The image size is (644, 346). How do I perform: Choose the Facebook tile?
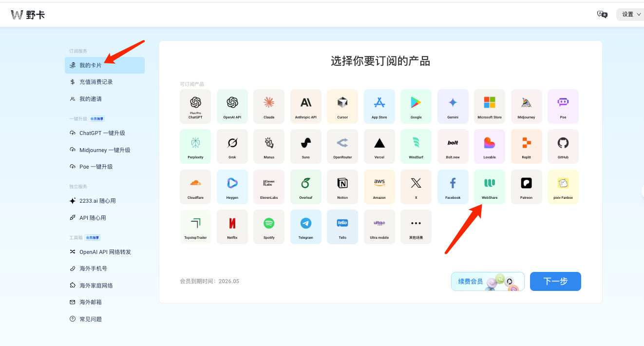pos(453,187)
